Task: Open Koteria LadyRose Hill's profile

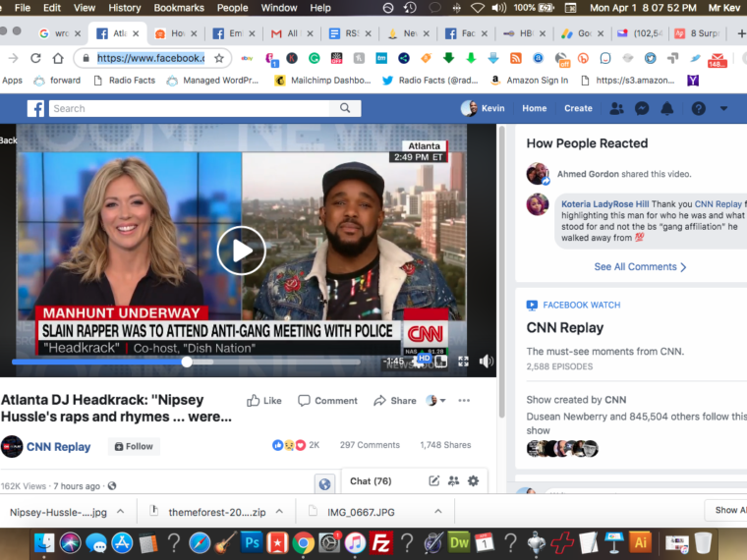Action: pos(604,203)
